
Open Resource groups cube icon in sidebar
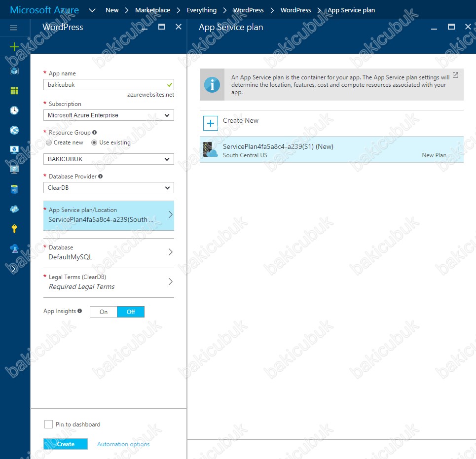(14, 71)
